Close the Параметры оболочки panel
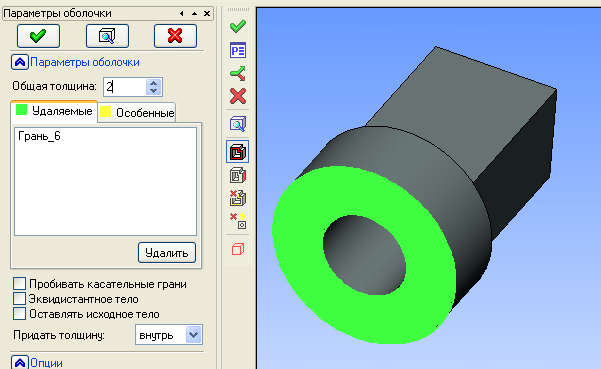 coord(207,13)
